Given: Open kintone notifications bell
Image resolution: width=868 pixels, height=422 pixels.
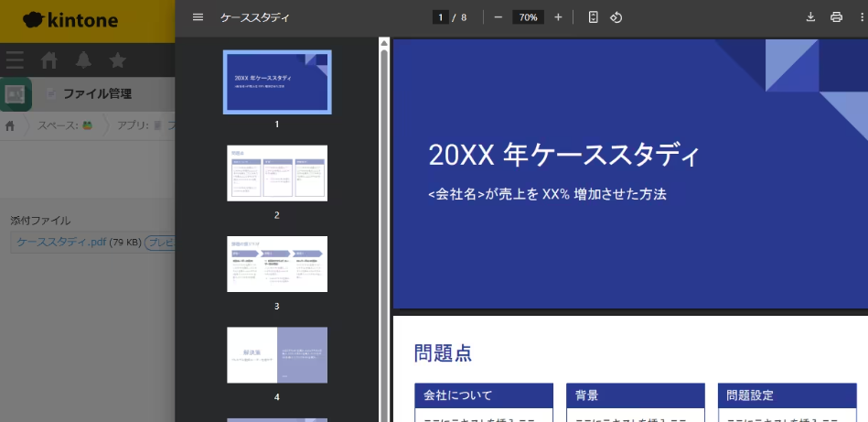Looking at the screenshot, I should pyautogui.click(x=83, y=60).
